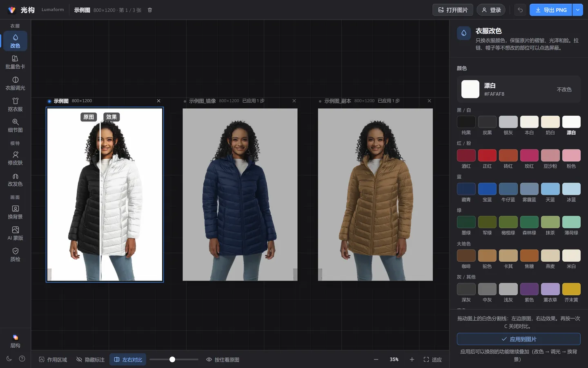Viewport: 588px width, 368px height.
Task: Toggle the 作用区域 effect area option
Action: tap(53, 359)
